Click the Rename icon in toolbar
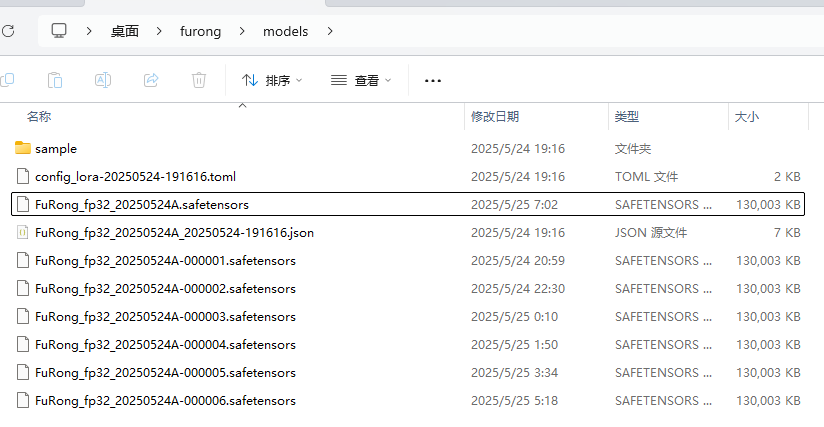Viewport: 824px width, 427px height. (103, 80)
